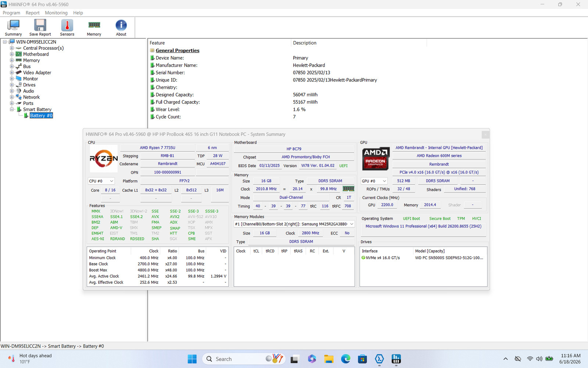
Task: Click the HWiNFO taskbar icon
Action: click(396, 359)
